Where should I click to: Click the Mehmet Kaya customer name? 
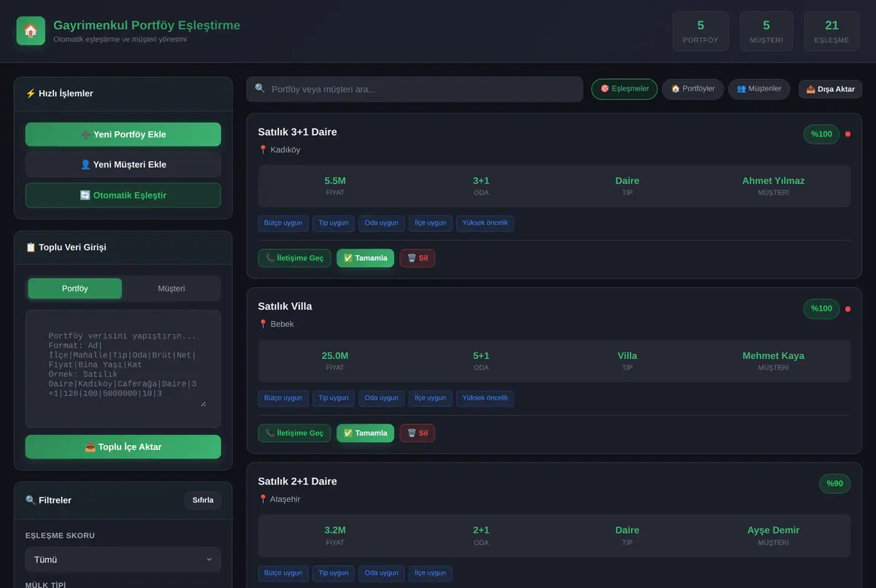pyautogui.click(x=773, y=356)
